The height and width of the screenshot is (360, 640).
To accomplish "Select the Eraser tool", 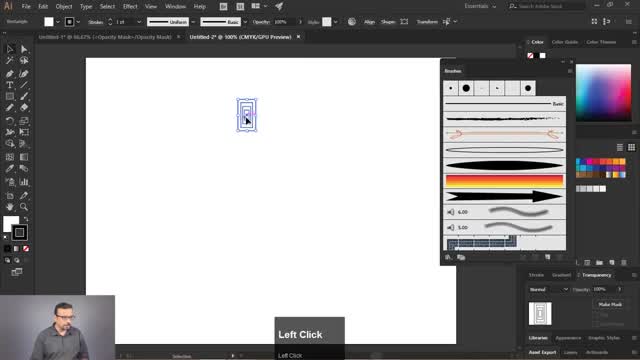I will (24, 108).
